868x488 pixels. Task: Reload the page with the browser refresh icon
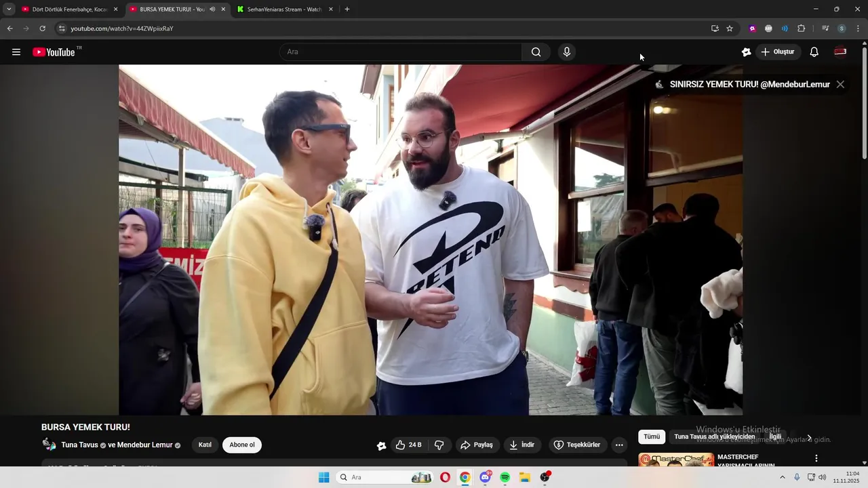pos(42,28)
